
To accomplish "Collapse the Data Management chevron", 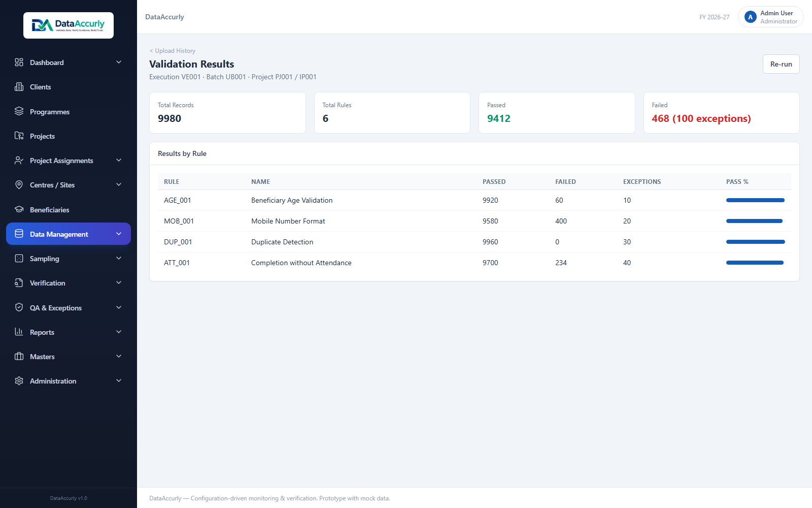I will pyautogui.click(x=119, y=234).
